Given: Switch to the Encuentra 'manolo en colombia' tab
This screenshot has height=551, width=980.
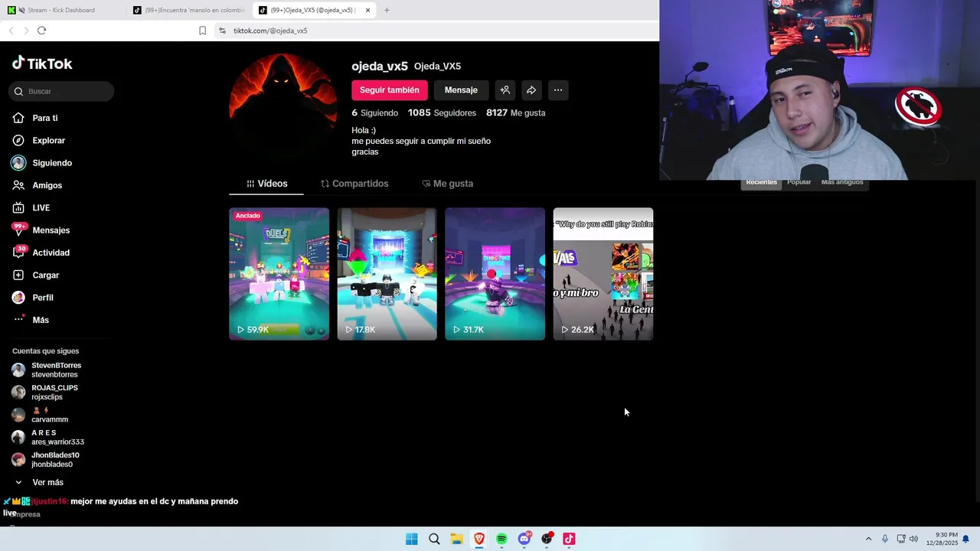Looking at the screenshot, I should 189,10.
